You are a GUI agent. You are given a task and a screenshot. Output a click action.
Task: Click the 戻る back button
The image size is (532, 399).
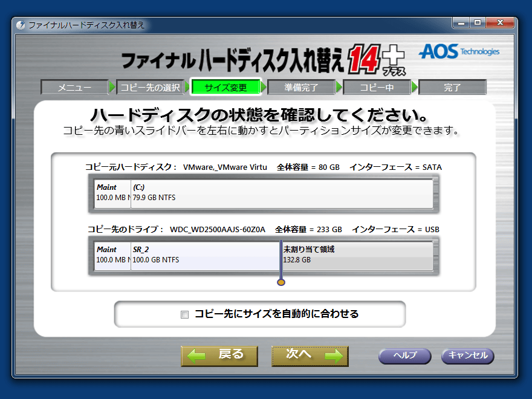coord(219,356)
